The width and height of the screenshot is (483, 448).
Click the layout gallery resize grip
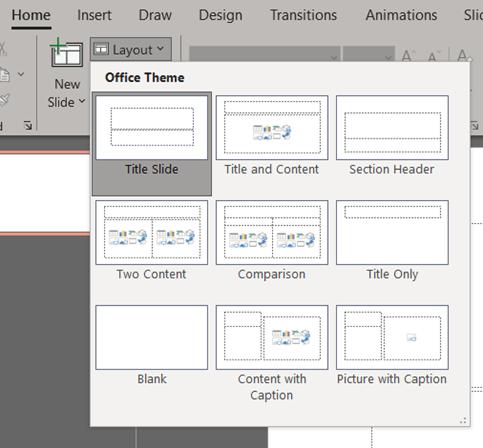463,421
